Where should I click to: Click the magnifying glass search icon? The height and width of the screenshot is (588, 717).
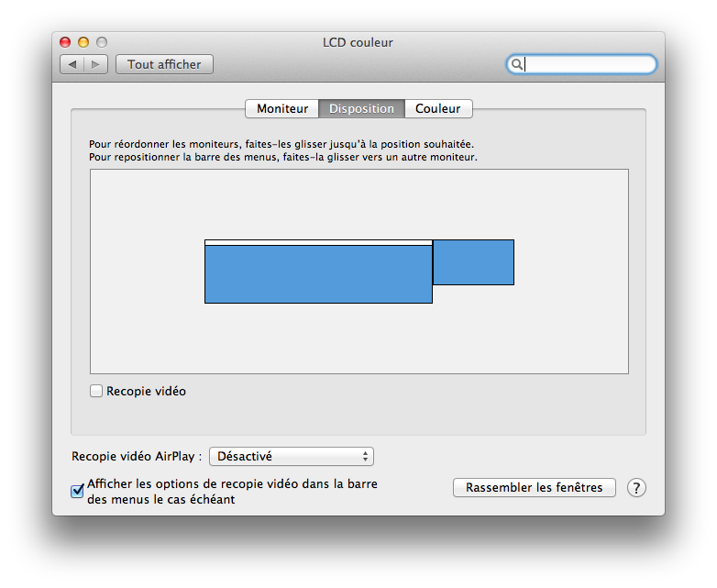point(517,64)
